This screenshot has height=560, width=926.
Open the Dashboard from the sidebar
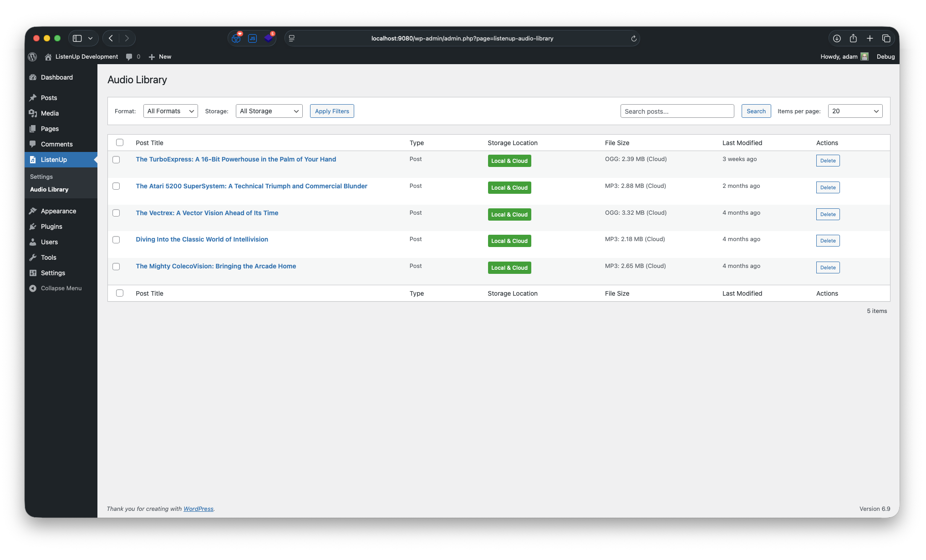(56, 77)
